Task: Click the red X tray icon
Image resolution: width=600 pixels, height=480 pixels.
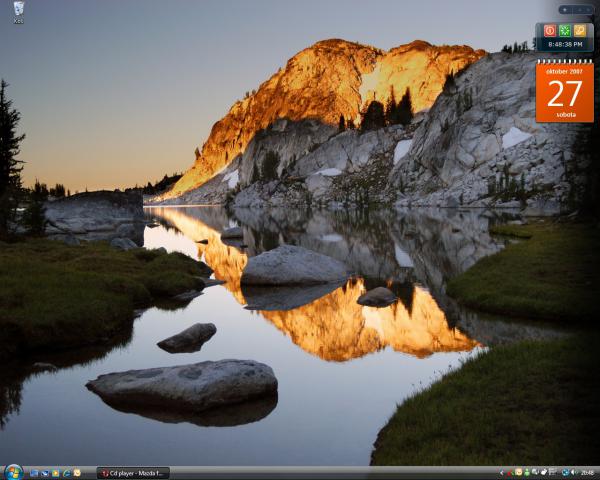Action: (x=510, y=472)
